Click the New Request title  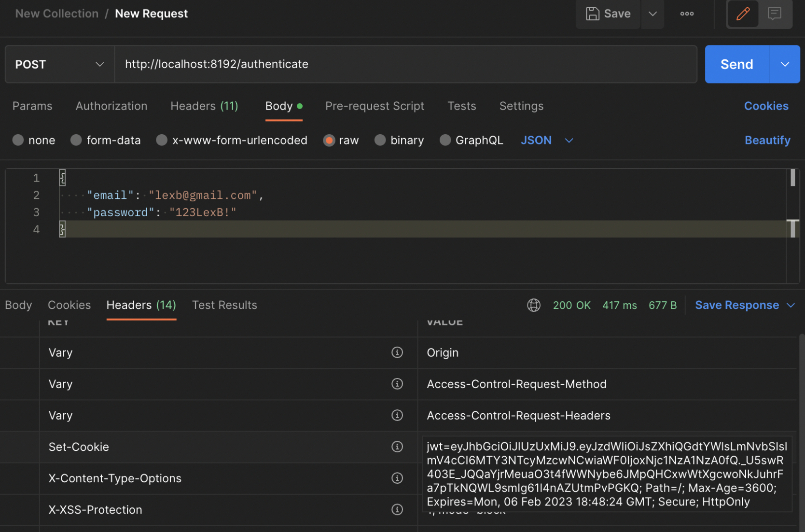151,14
